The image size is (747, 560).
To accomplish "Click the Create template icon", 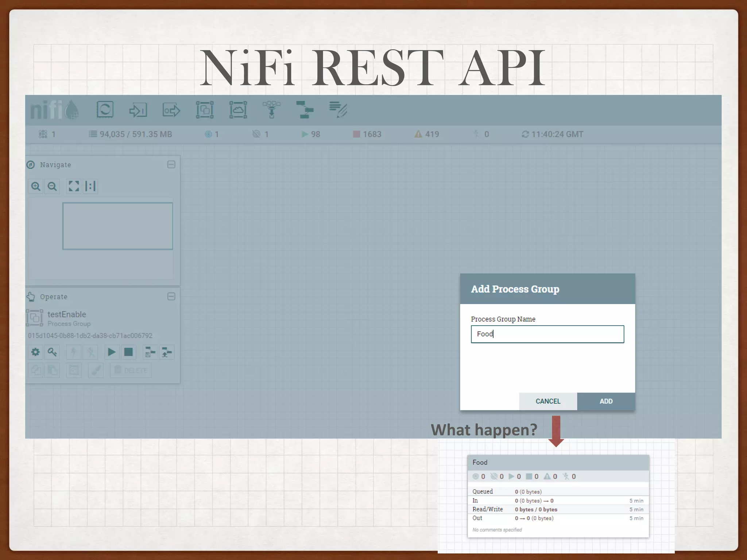I will click(x=150, y=352).
